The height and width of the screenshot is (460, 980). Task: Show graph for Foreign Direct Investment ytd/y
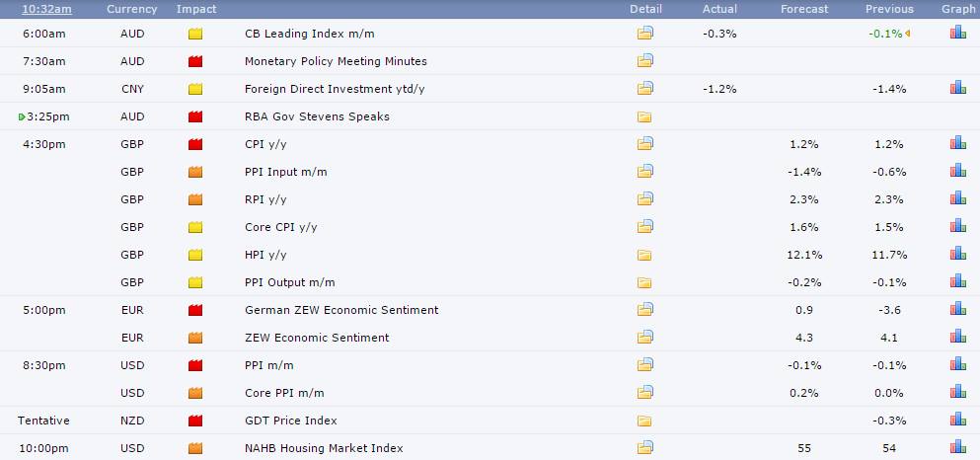click(x=957, y=89)
